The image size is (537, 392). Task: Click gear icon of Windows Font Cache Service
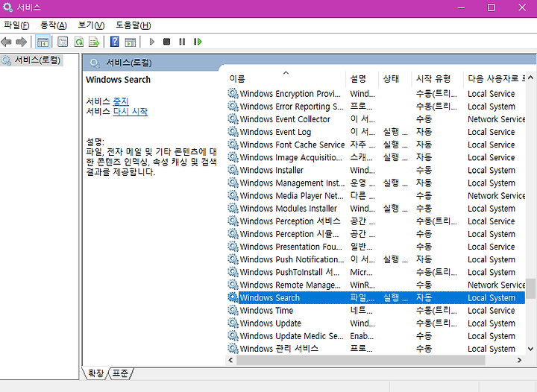click(x=233, y=145)
